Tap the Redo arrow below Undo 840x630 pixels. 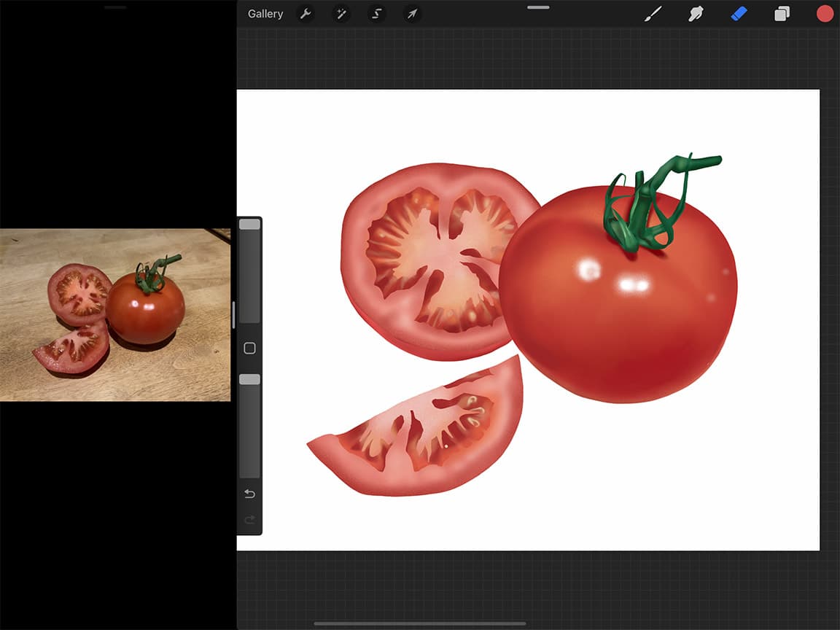click(x=249, y=520)
